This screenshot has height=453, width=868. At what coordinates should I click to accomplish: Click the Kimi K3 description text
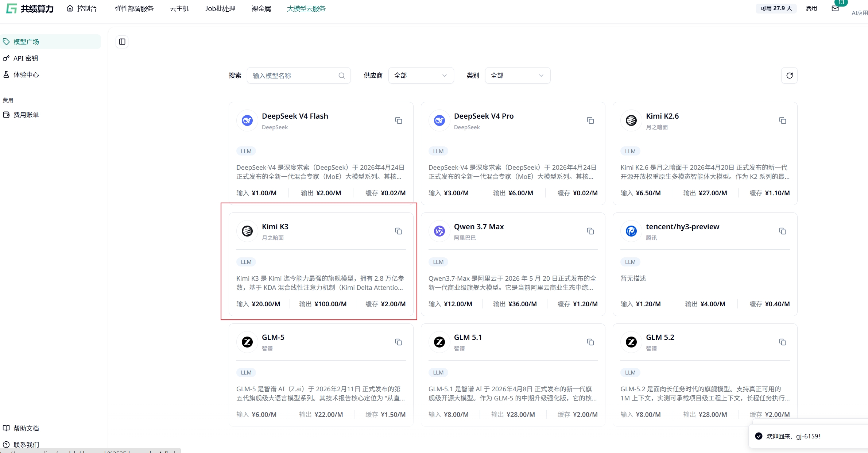(321, 283)
